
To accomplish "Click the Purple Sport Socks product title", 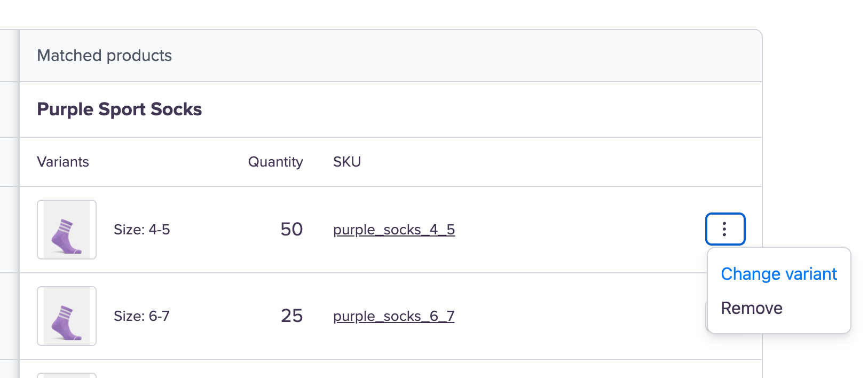I will [119, 109].
